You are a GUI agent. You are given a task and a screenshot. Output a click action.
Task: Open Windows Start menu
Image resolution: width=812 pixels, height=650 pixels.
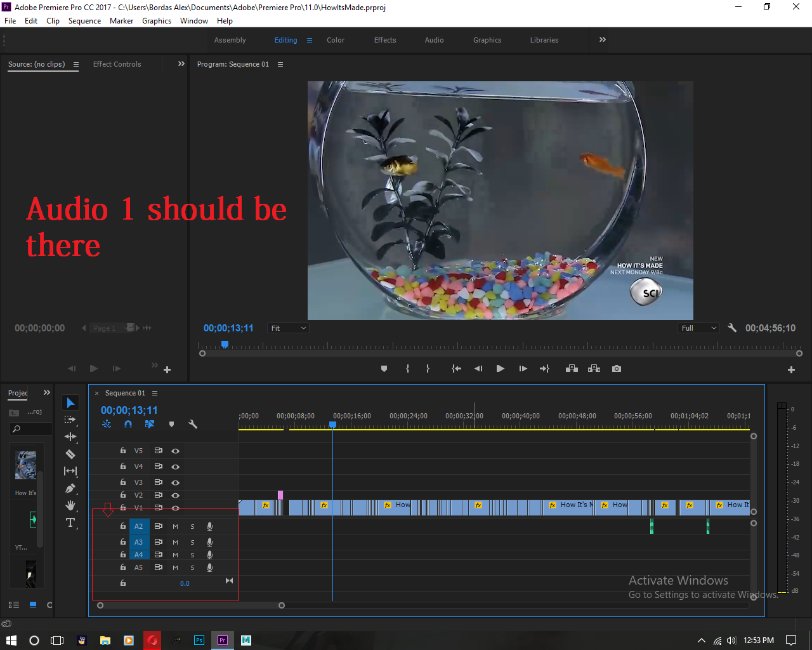click(11, 640)
